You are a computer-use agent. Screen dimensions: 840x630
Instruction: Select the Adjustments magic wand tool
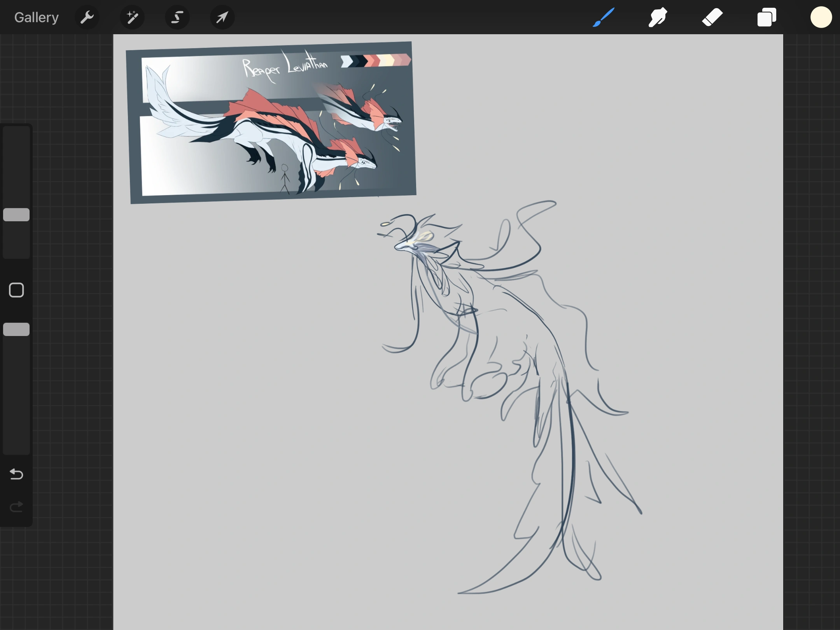click(x=132, y=17)
